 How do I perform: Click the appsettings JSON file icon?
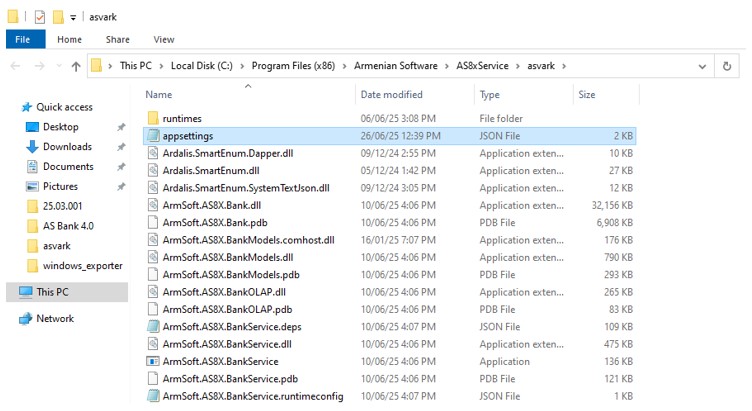click(153, 135)
